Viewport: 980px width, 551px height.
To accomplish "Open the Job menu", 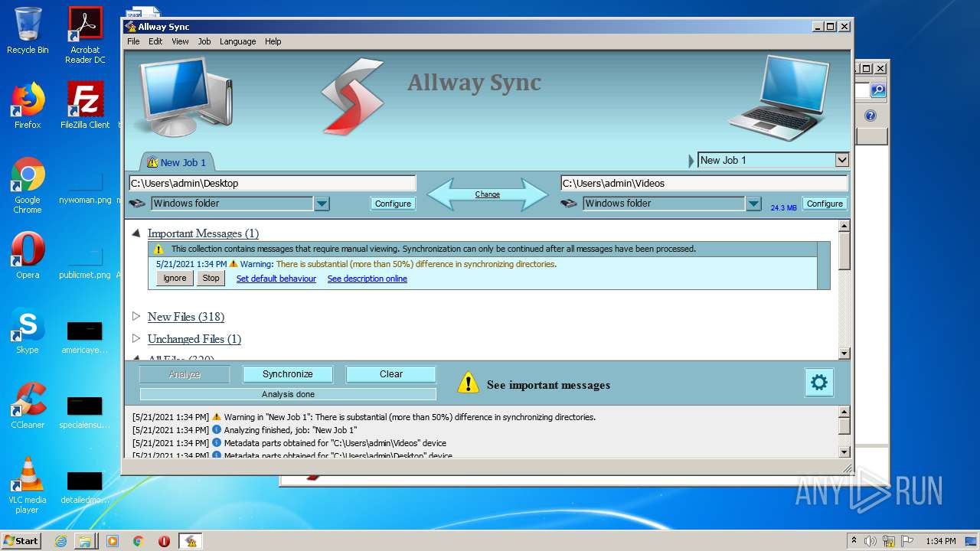I will (x=204, y=41).
